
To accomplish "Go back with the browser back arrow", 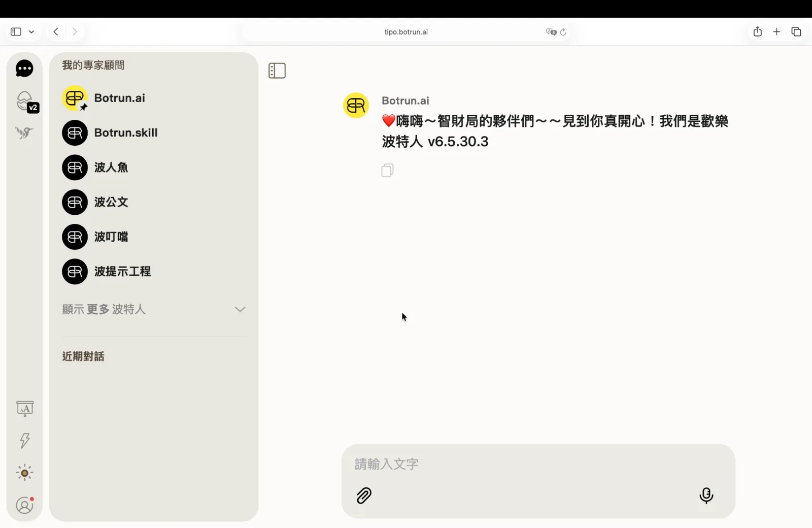I will coord(56,32).
